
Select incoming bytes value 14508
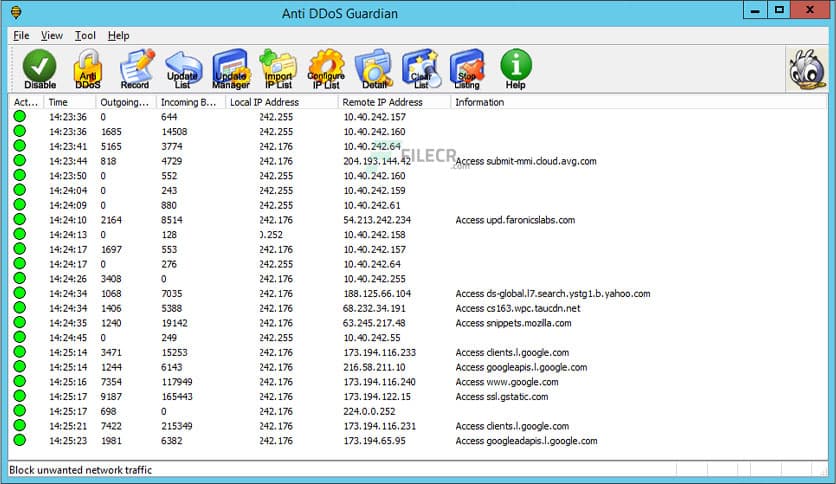pyautogui.click(x=174, y=132)
